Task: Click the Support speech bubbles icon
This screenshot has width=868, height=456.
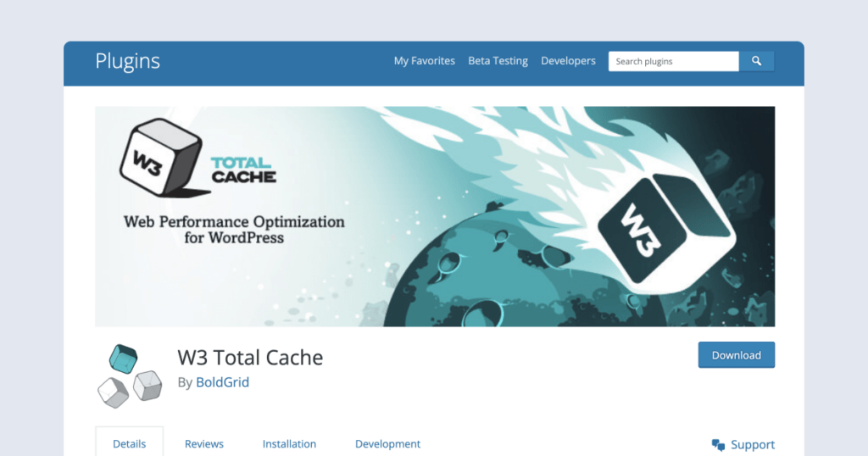Action: coord(718,445)
